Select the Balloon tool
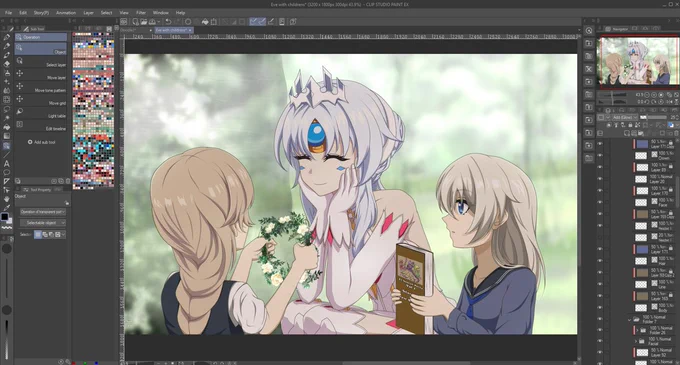Image resolution: width=680 pixels, height=365 pixels. [7, 172]
